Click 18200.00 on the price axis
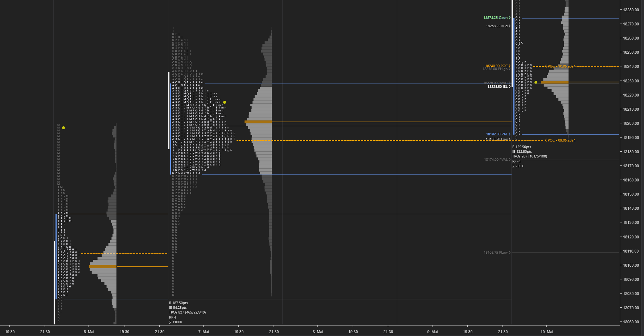644x336 pixels. click(631, 123)
